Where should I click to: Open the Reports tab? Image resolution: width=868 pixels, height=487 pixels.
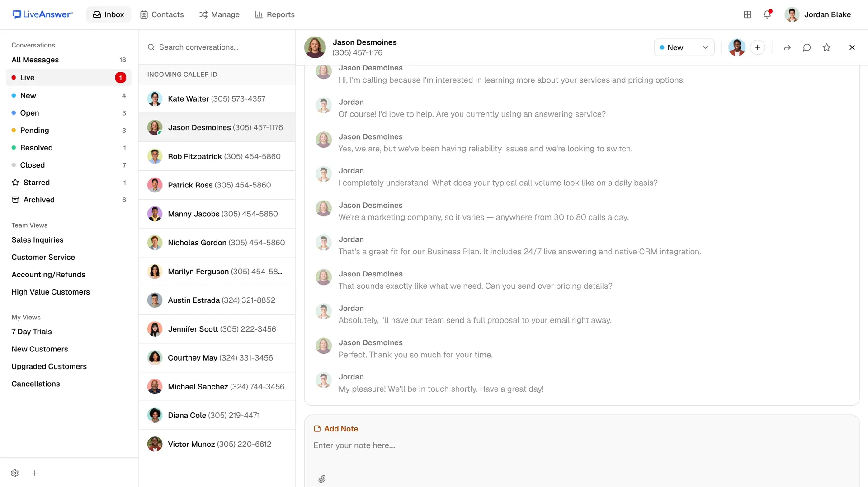pyautogui.click(x=275, y=14)
